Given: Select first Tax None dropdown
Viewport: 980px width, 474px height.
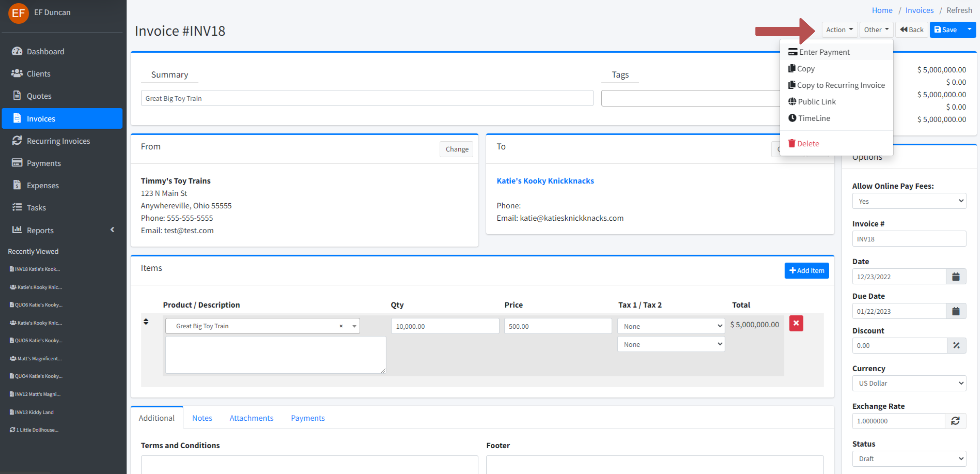Looking at the screenshot, I should tap(671, 326).
